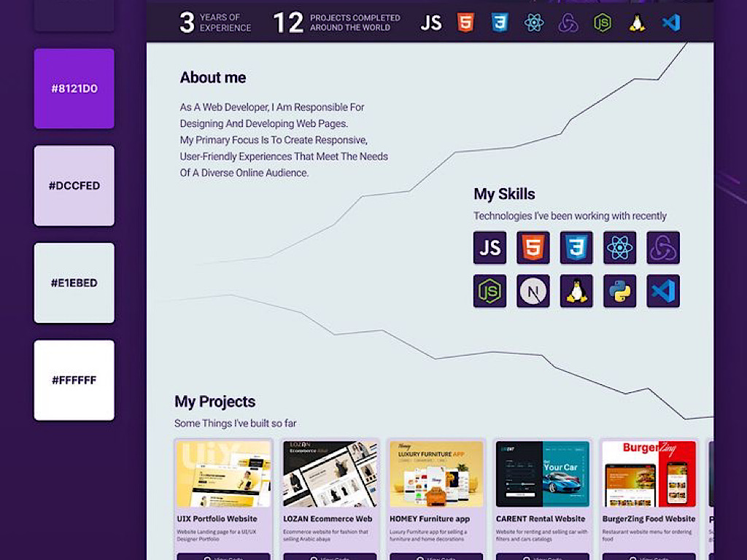Screen dimensions: 747x560
Task: Select the React tile under My Skills
Action: [620, 248]
